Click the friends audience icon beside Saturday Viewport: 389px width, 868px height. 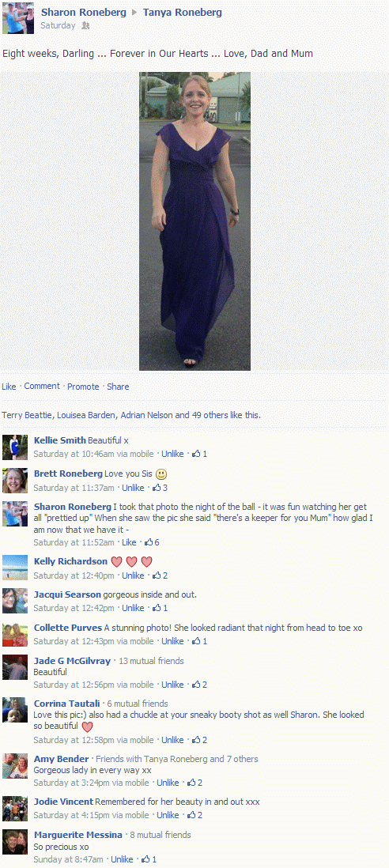click(85, 25)
